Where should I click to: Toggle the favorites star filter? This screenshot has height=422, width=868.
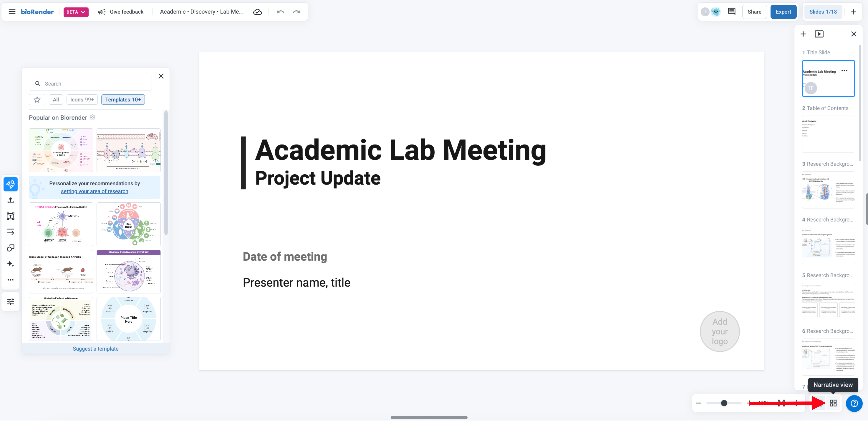click(37, 100)
